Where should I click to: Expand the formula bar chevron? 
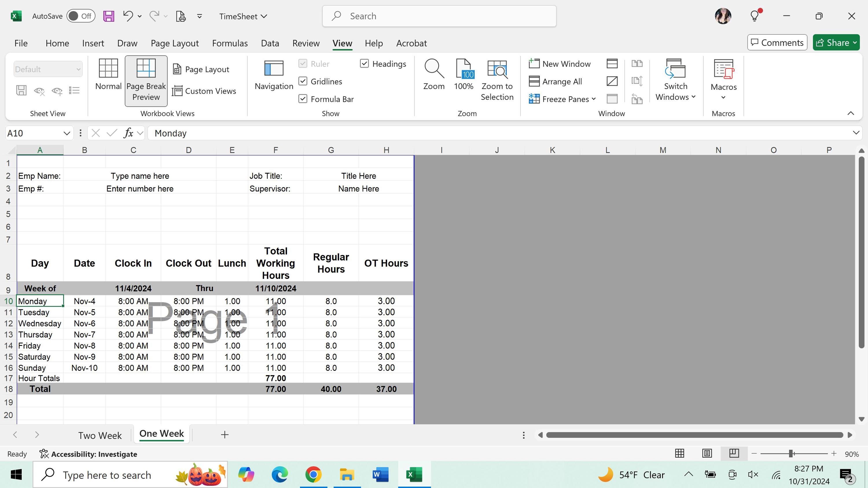point(856,133)
